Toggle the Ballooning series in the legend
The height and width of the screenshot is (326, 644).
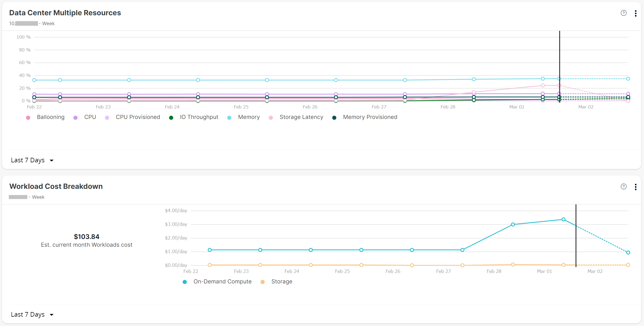[x=45, y=117]
